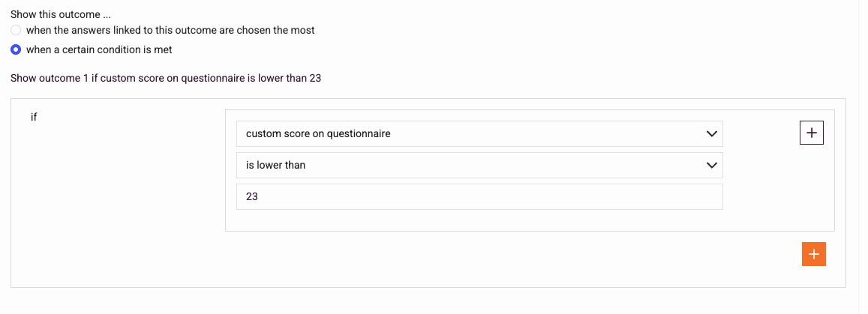Click the words "is lower than" in the operator select
The width and height of the screenshot is (868, 314).
click(x=275, y=165)
